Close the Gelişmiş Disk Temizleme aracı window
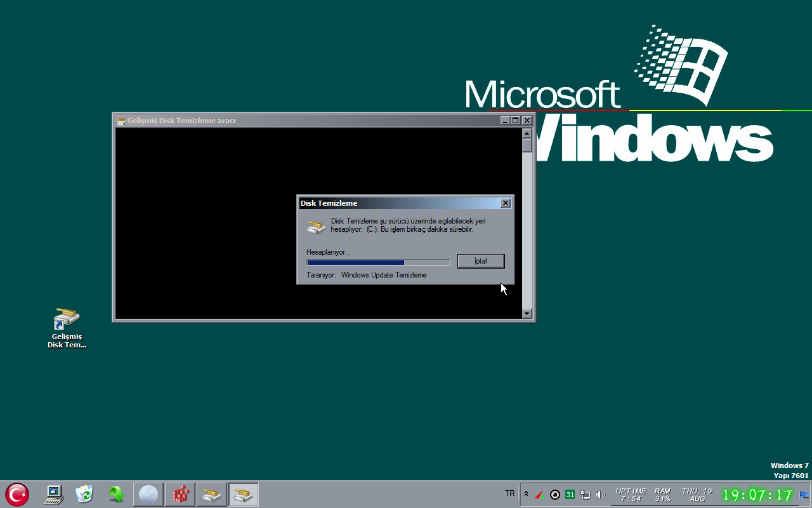 click(527, 121)
